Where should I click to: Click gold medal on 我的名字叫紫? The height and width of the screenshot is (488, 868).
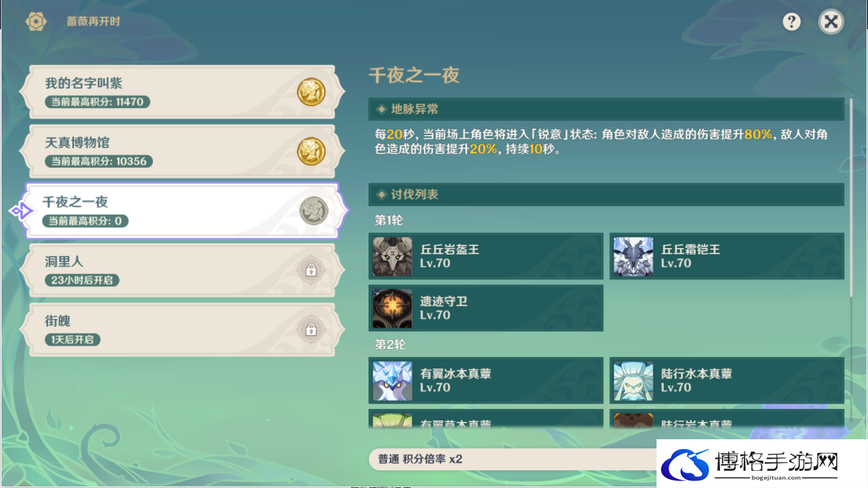pyautogui.click(x=311, y=92)
